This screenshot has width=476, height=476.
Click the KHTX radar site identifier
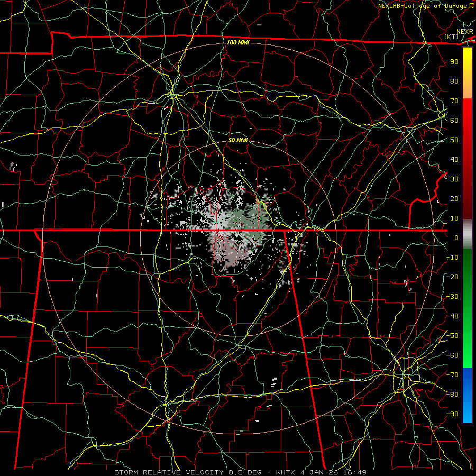coord(287,472)
